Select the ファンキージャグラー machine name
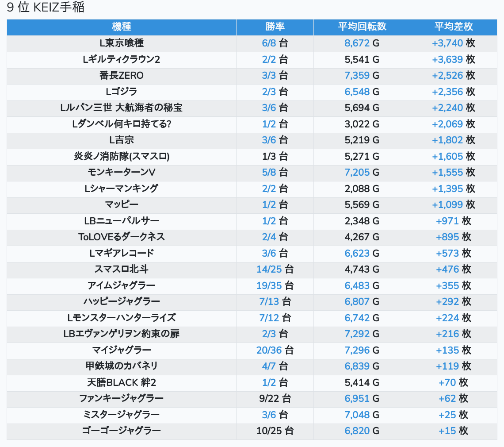504x447 pixels. tap(122, 399)
